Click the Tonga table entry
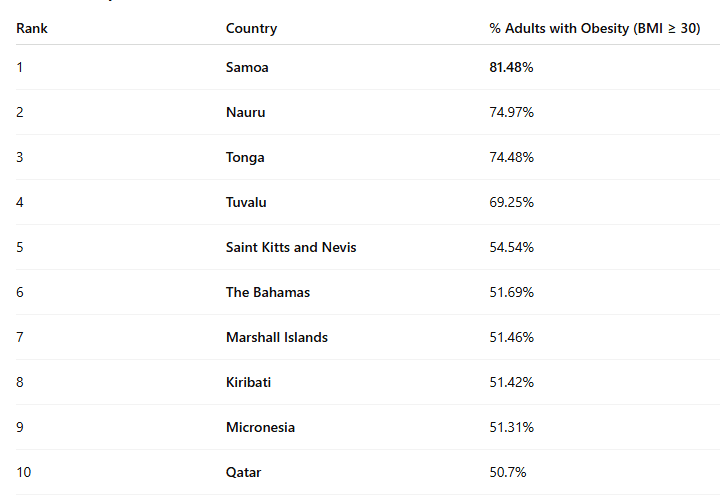Screen dimensions: 720x495 click(x=245, y=158)
